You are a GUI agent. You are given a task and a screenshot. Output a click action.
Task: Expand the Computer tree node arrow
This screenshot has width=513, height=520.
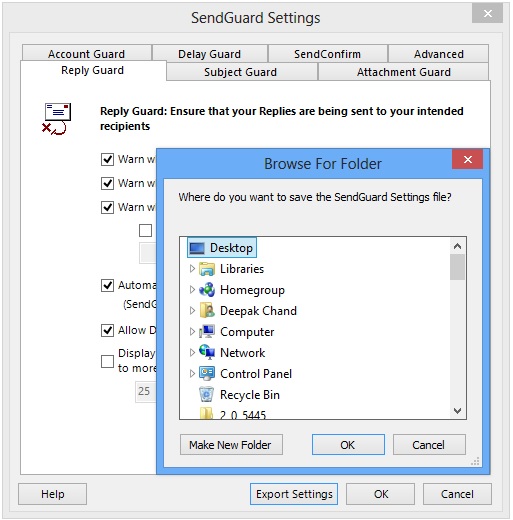(x=192, y=332)
